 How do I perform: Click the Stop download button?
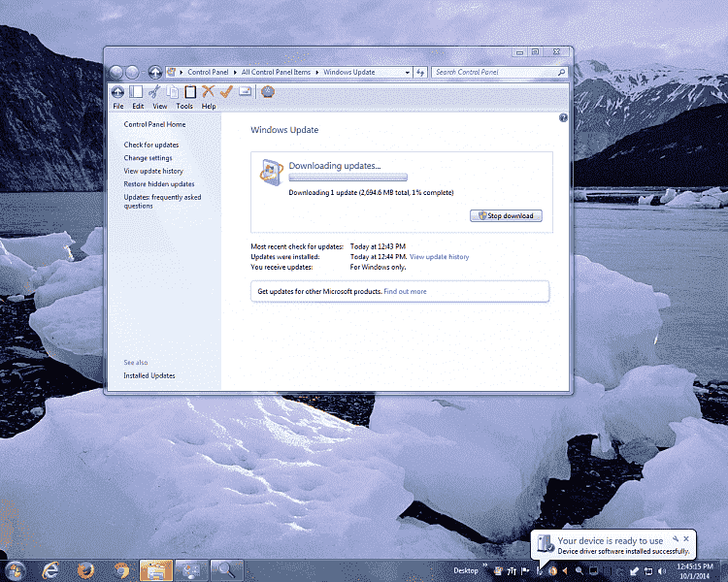(x=506, y=215)
